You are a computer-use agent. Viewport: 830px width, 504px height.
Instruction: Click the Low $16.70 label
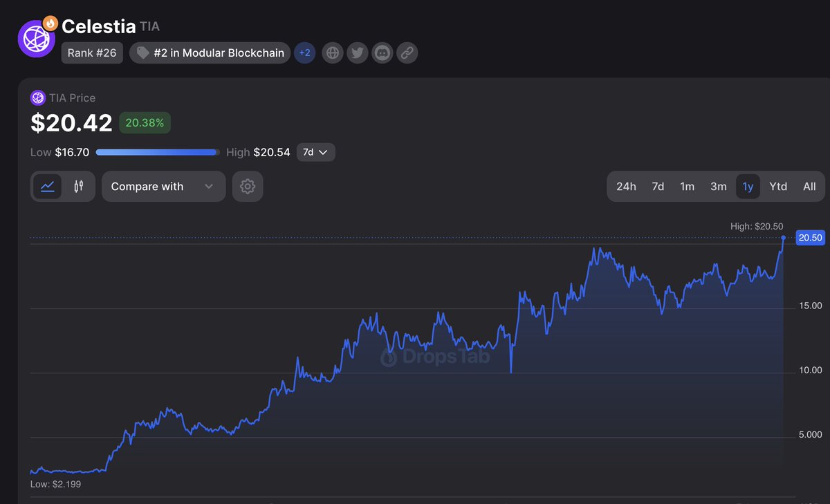[59, 152]
